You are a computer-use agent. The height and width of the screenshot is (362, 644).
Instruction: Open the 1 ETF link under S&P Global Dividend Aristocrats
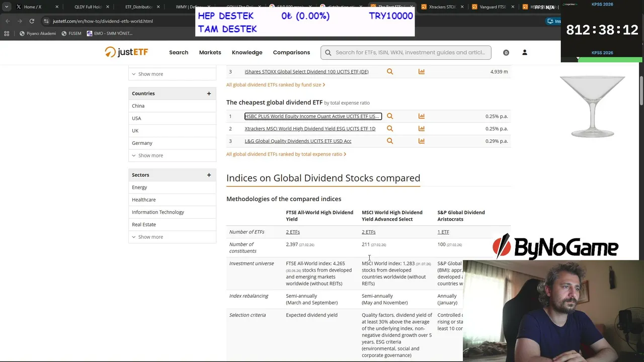point(443,232)
